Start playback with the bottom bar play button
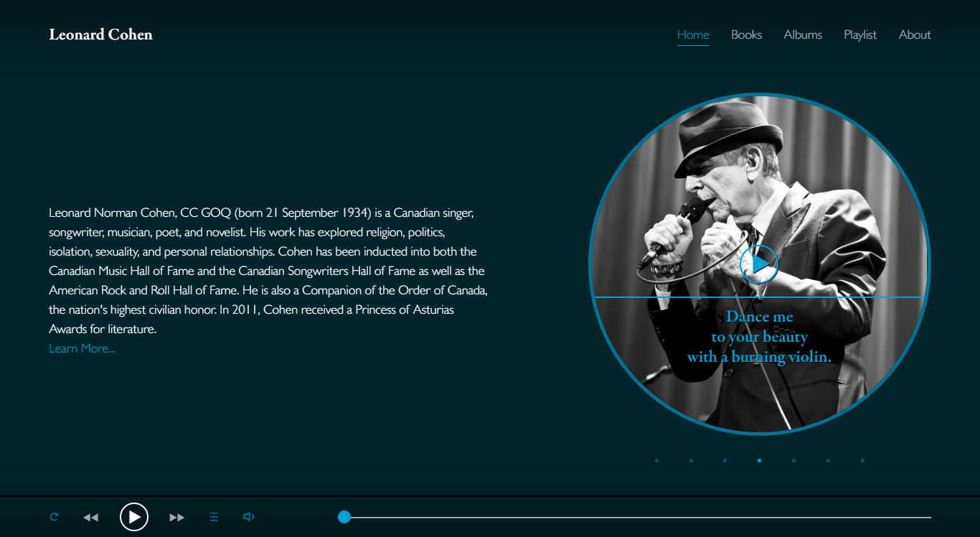Image resolution: width=980 pixels, height=537 pixels. (x=134, y=517)
